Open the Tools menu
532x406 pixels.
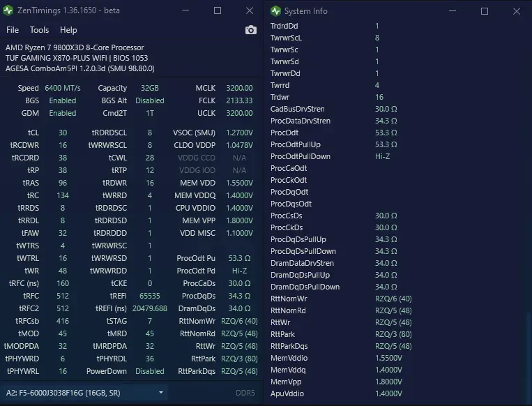pyautogui.click(x=39, y=30)
